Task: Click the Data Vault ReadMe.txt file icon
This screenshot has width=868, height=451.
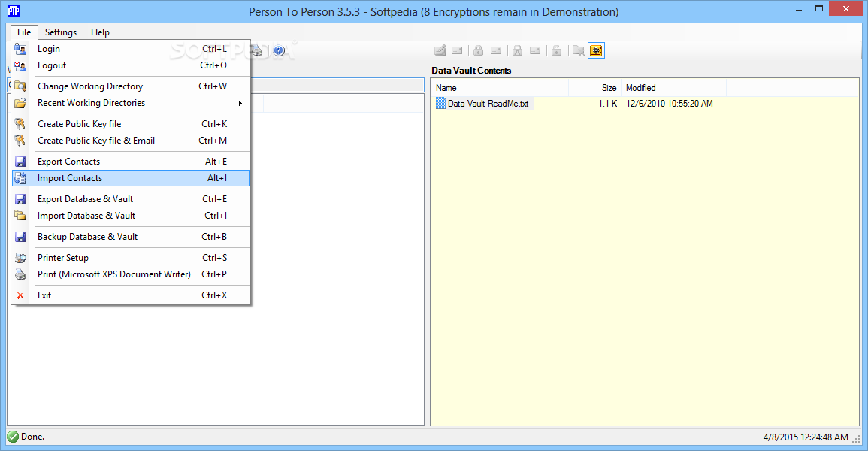Action: [x=440, y=104]
